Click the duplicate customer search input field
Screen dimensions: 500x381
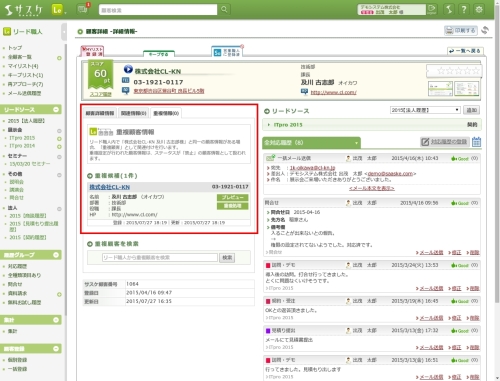click(x=160, y=258)
